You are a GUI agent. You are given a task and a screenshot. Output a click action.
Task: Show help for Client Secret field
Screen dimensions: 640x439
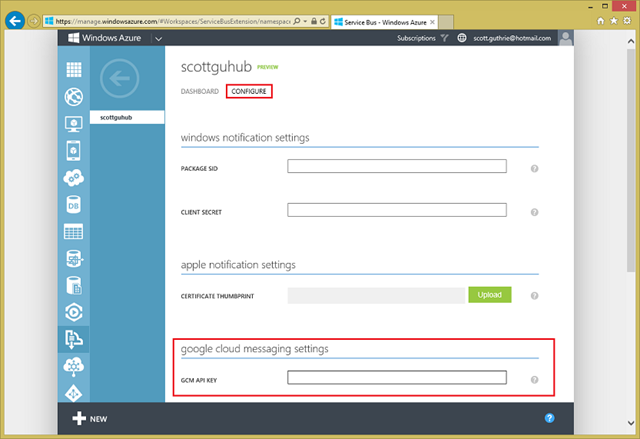tap(534, 212)
